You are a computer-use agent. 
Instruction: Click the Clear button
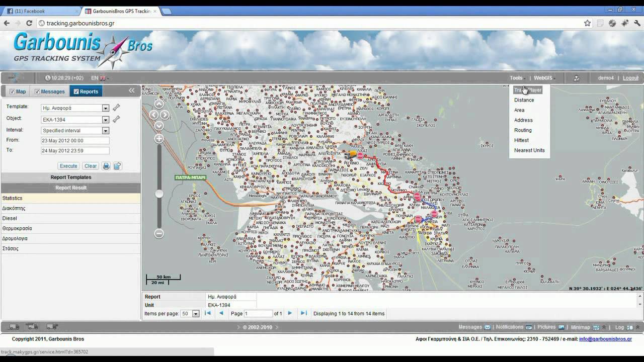[x=91, y=166]
